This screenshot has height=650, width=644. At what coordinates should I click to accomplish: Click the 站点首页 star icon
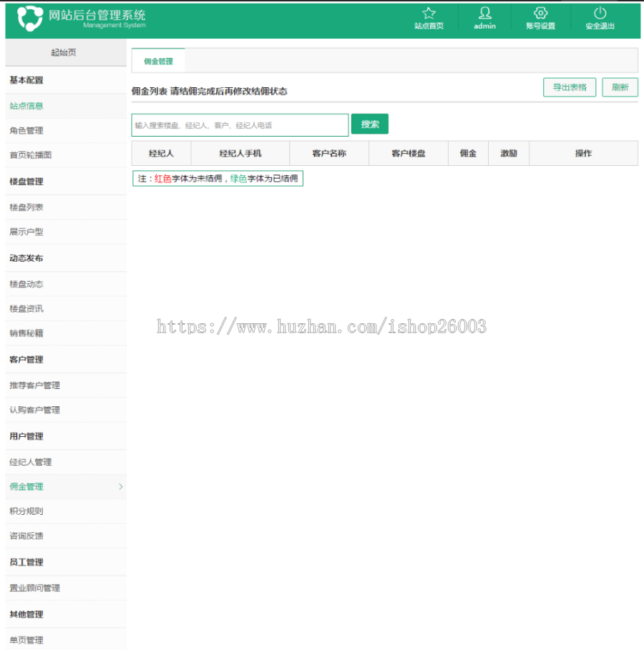tap(428, 19)
